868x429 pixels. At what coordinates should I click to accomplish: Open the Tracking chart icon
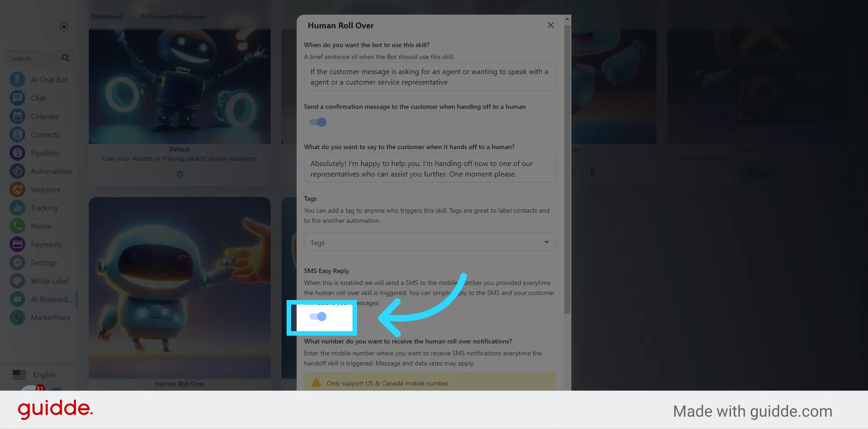pyautogui.click(x=17, y=208)
